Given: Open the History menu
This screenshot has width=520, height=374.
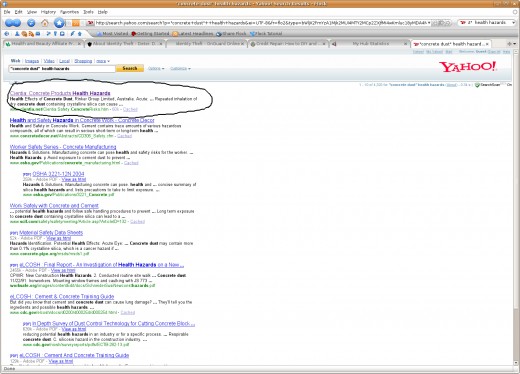Looking at the screenshot, I should coord(48,12).
